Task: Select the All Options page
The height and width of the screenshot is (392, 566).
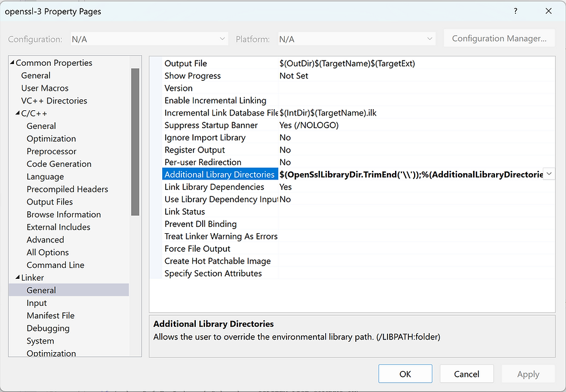Action: pyautogui.click(x=47, y=252)
